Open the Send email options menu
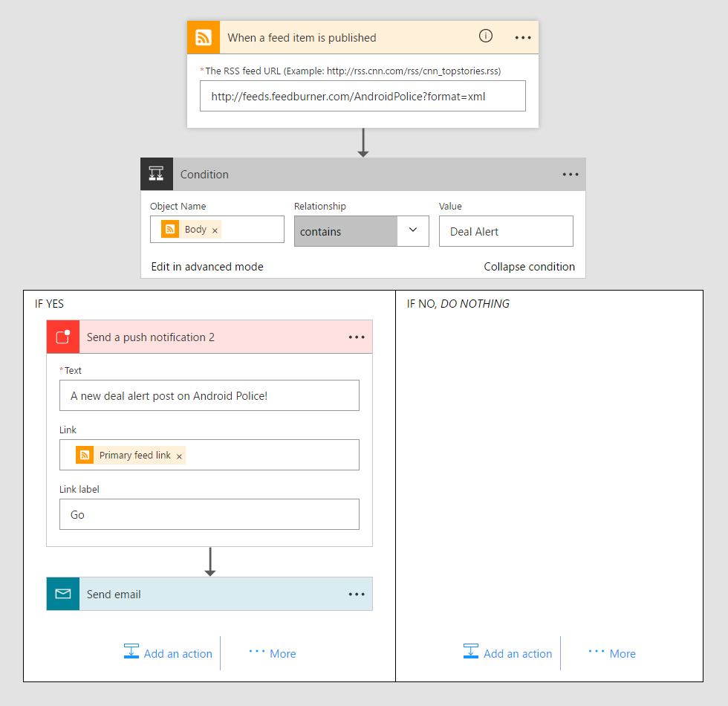Screen dimensions: 728x706 coord(357,594)
